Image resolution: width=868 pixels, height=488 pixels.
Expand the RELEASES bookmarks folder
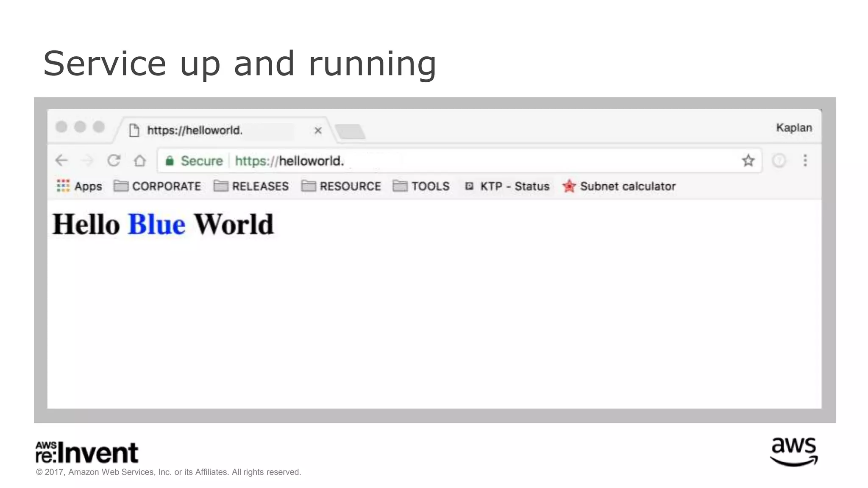click(251, 186)
